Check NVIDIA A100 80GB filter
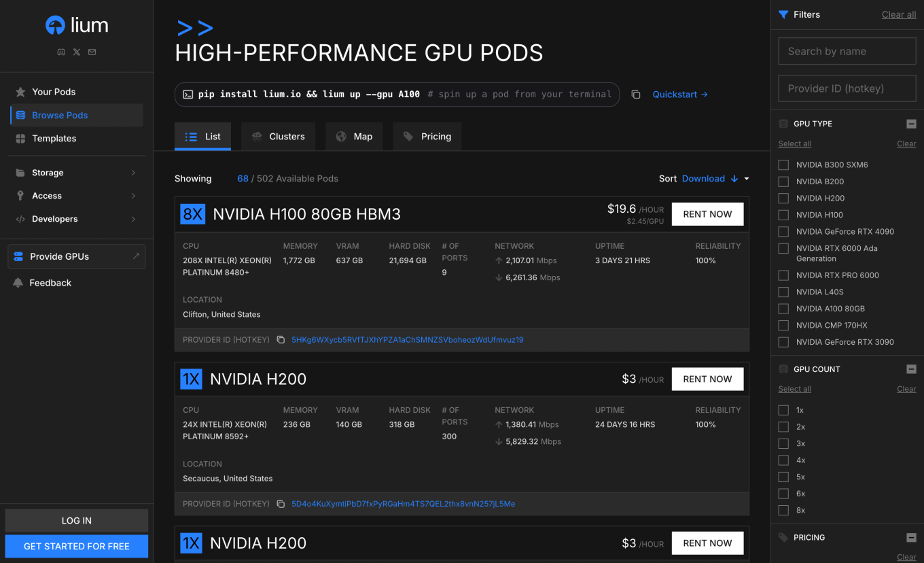 783,309
